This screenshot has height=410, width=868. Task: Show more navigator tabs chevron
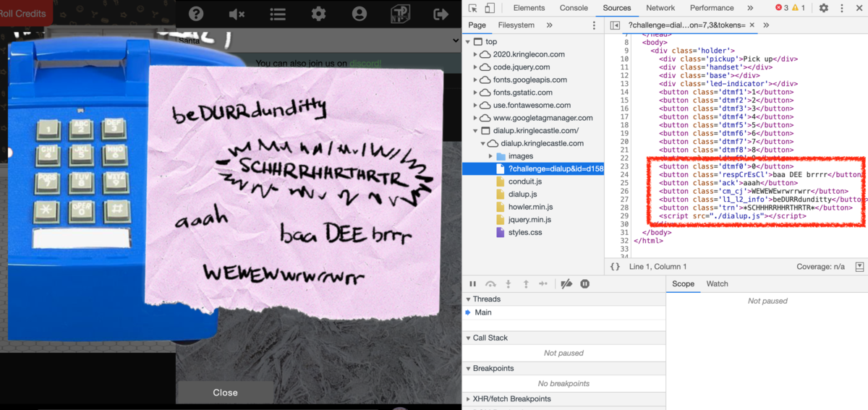(550, 25)
